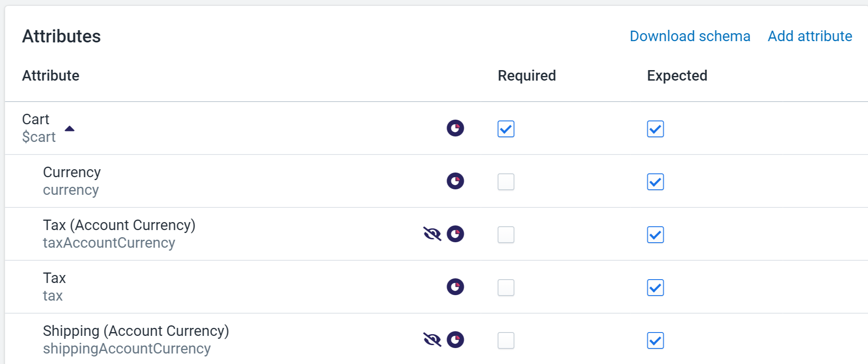Click hidden-eye icon for shippingAccountCurrency
This screenshot has width=868, height=364.
click(x=432, y=340)
